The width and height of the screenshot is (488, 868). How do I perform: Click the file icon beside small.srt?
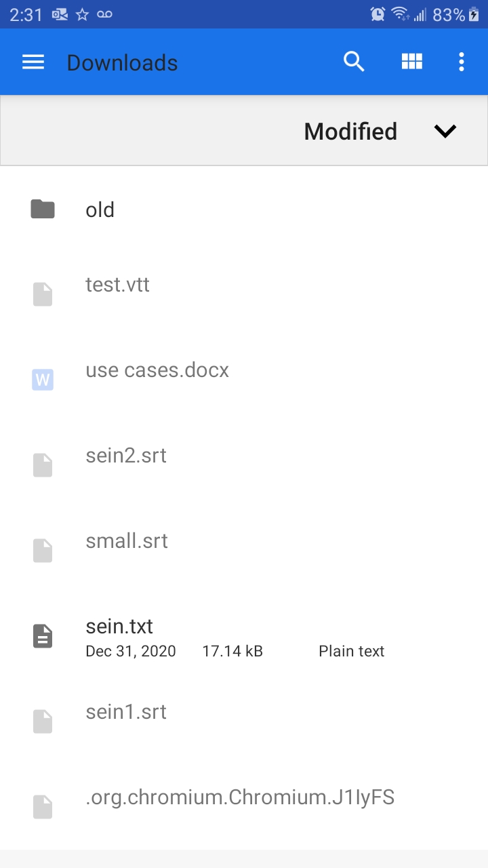[x=42, y=550]
